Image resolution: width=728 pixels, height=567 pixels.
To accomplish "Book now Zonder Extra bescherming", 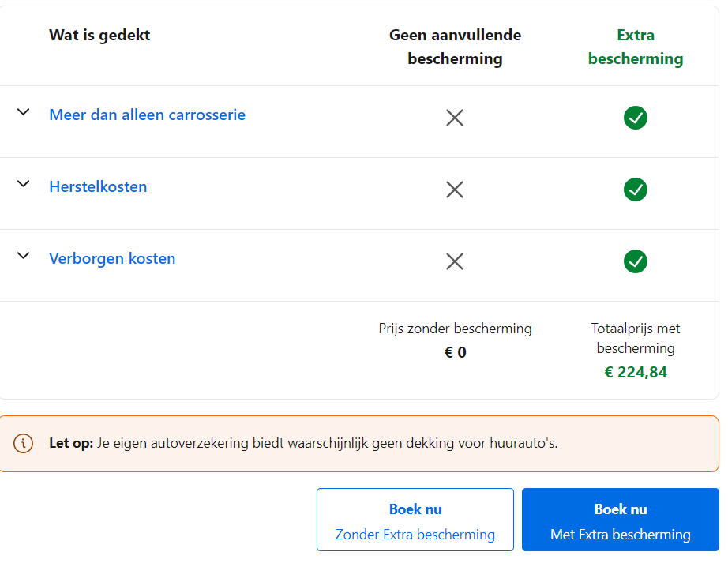I will point(415,520).
